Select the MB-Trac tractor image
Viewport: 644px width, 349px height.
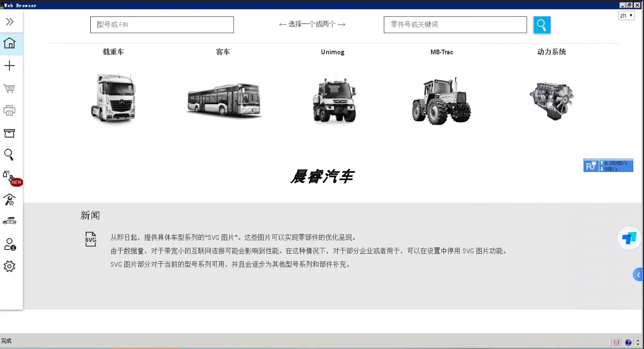point(442,101)
